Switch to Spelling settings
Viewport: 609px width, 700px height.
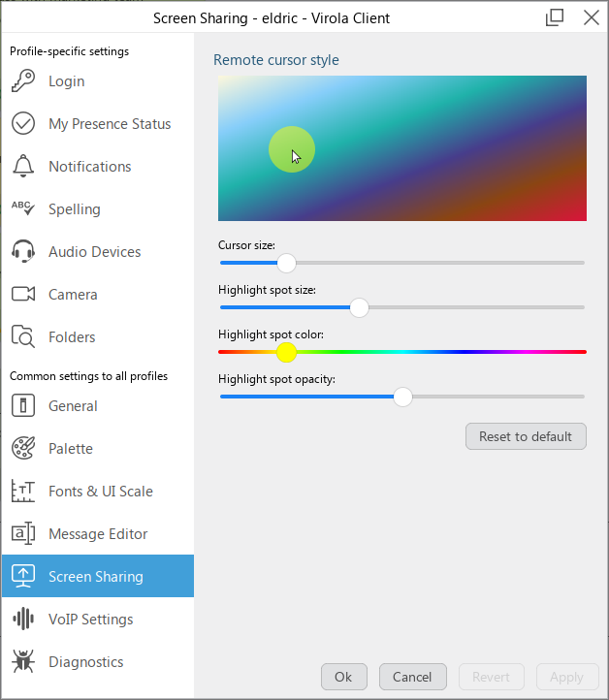pos(75,209)
